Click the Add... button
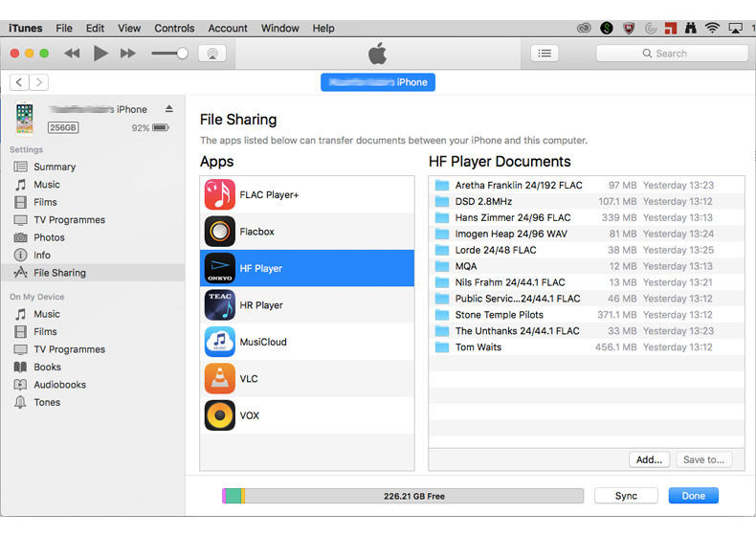This screenshot has height=536, width=756. coord(649,459)
